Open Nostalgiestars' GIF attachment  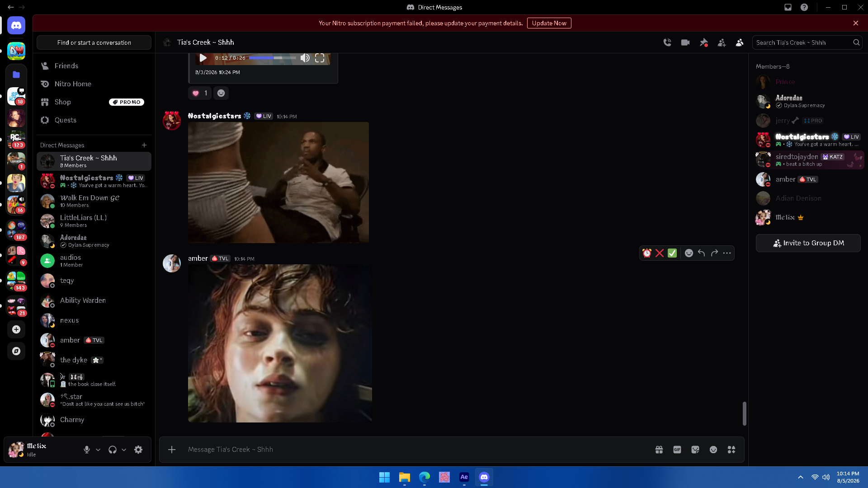278,183
